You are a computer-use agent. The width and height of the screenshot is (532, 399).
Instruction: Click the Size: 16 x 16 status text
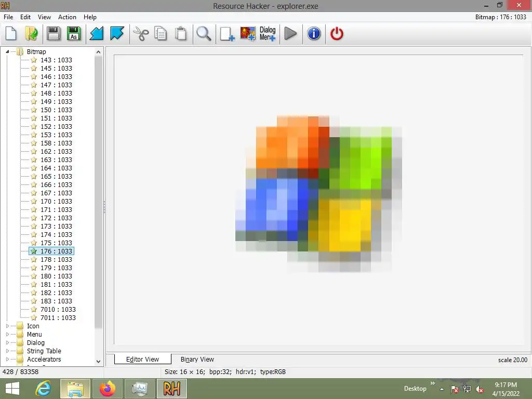pyautogui.click(x=225, y=372)
